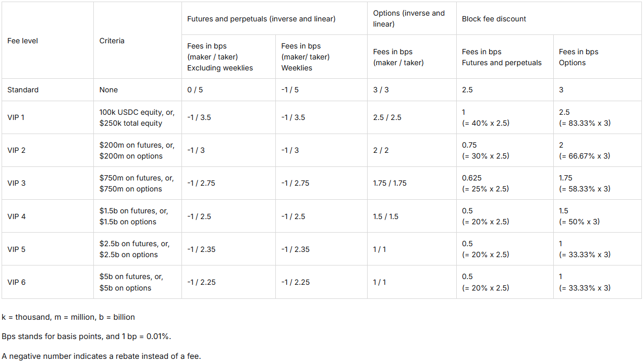Image resolution: width=644 pixels, height=362 pixels.
Task: Click the "k = thousand, m = million" footnote
Action: [68, 317]
